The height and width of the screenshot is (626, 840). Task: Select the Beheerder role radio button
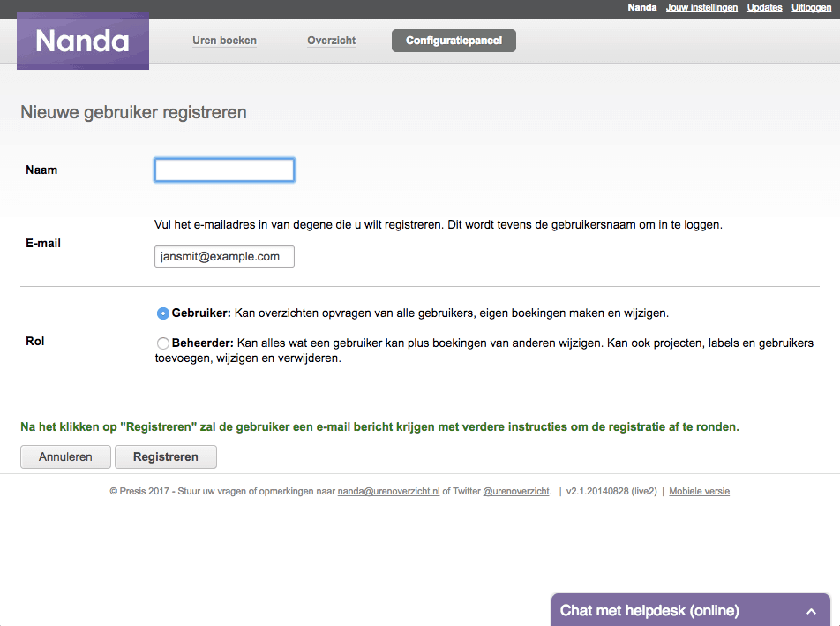(x=163, y=343)
